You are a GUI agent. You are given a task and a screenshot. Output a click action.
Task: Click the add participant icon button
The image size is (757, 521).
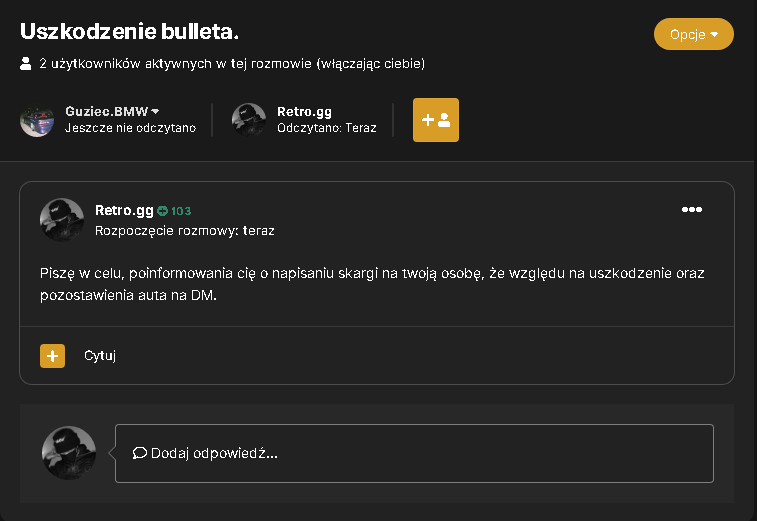(x=435, y=120)
